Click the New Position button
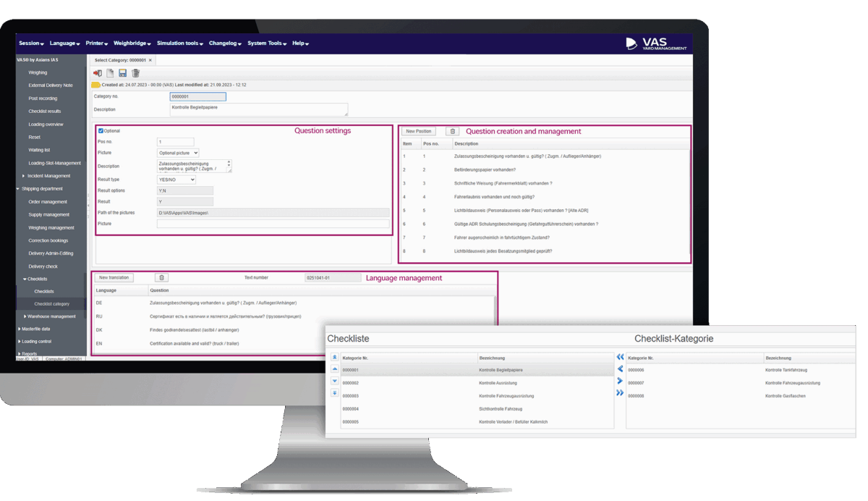 pyautogui.click(x=419, y=132)
